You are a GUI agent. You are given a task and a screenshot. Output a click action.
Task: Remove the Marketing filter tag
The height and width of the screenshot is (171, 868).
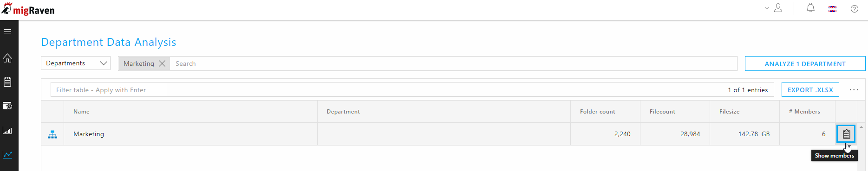coord(162,63)
